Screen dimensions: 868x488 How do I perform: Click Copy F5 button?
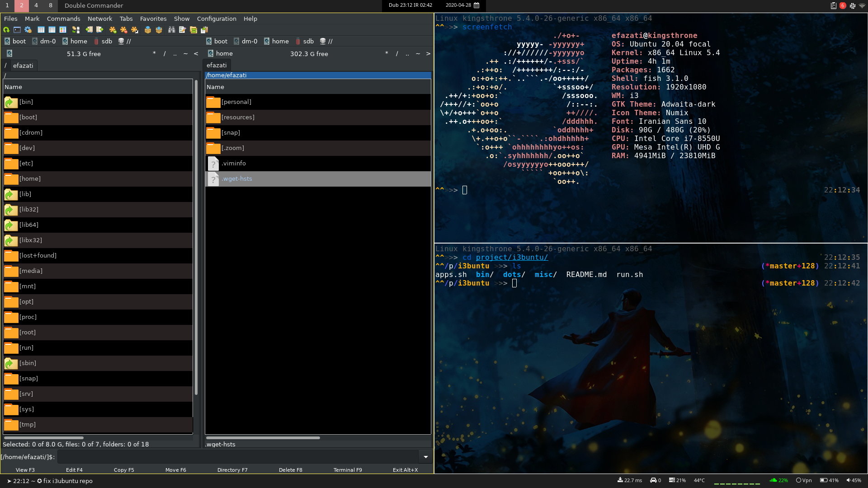coord(124,470)
